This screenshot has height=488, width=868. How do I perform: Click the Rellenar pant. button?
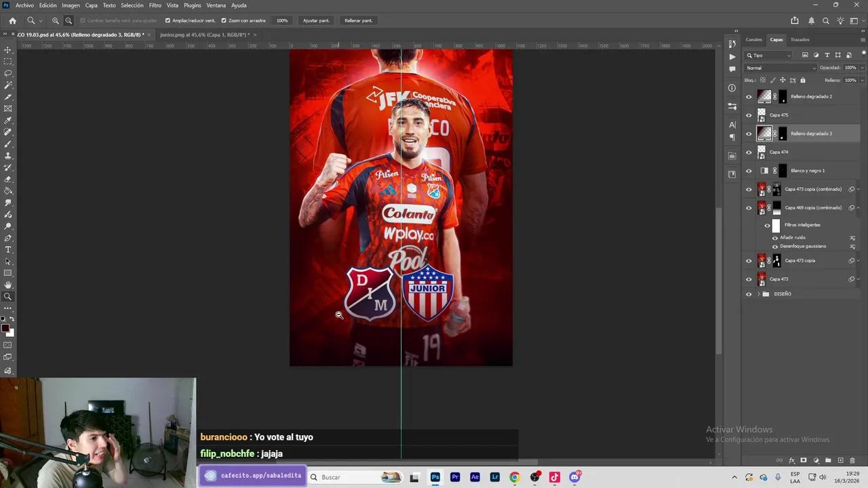click(x=358, y=20)
